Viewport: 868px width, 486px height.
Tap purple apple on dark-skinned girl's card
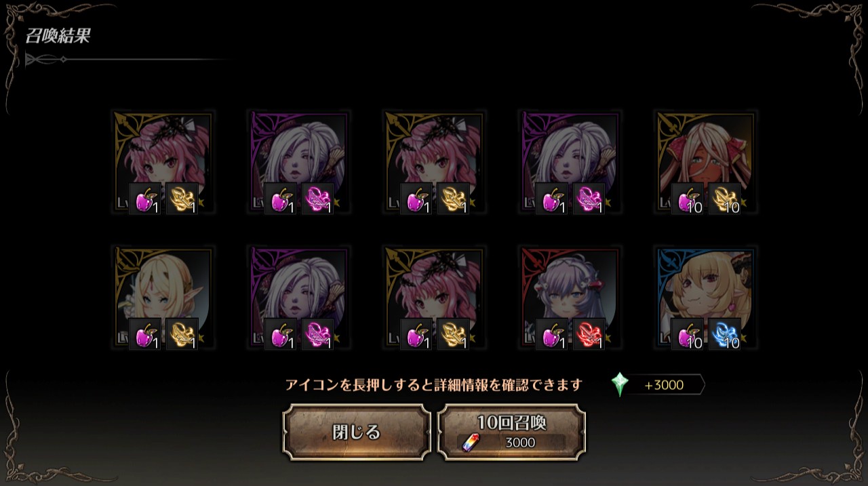pos(688,199)
